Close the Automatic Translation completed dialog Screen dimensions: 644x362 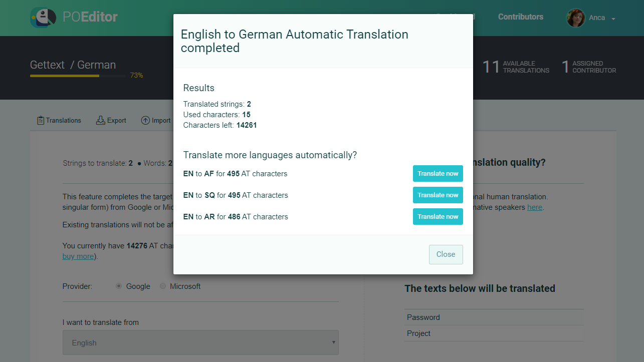coord(445,254)
